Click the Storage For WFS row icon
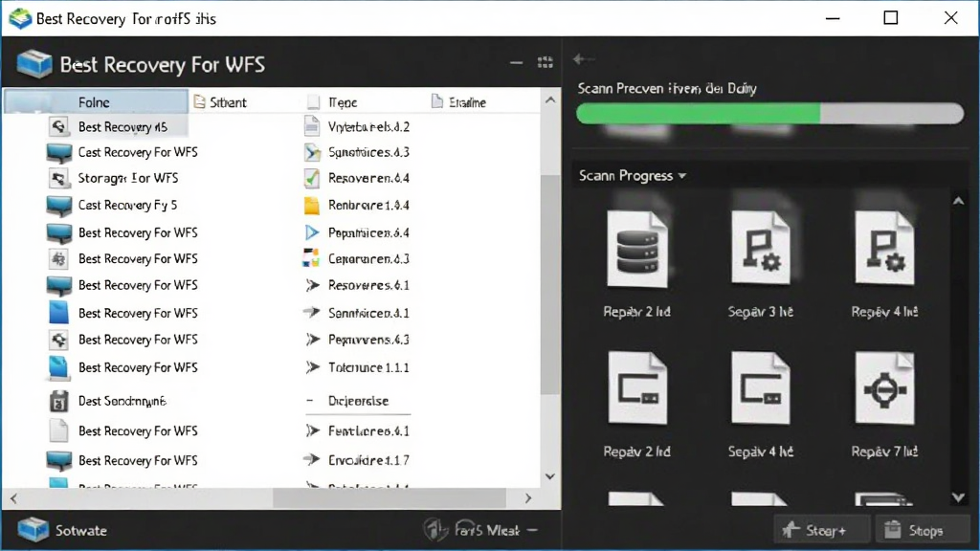This screenshot has height=551, width=980. [58, 179]
